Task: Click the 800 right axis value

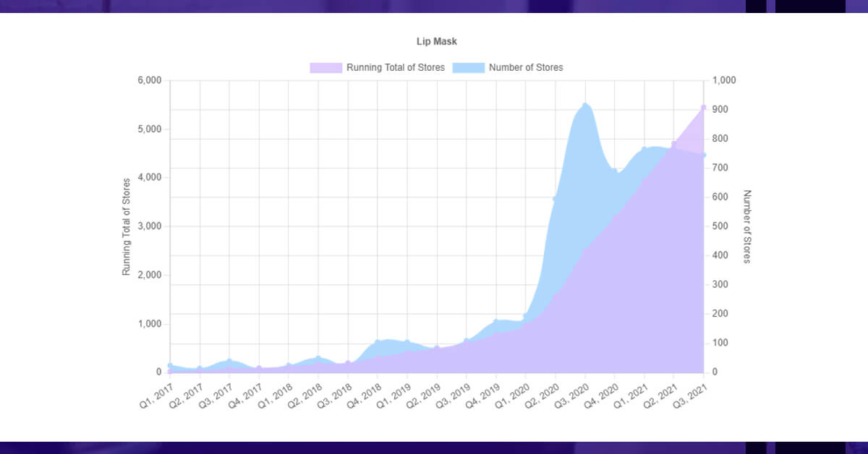Action: click(x=721, y=139)
